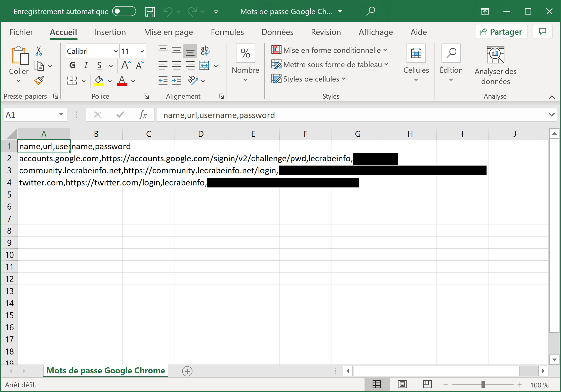Image resolution: width=561 pixels, height=392 pixels.
Task: Click the wrap text icon
Action: click(x=205, y=51)
